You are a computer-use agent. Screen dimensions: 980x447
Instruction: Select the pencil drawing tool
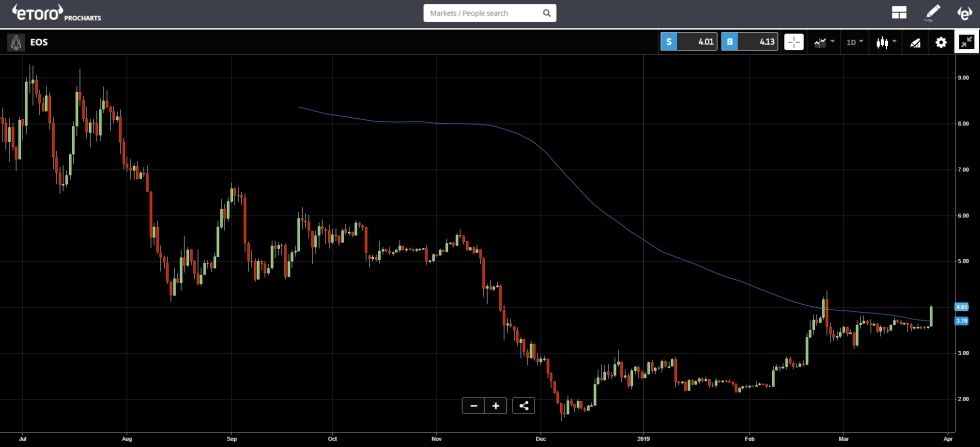pos(932,13)
